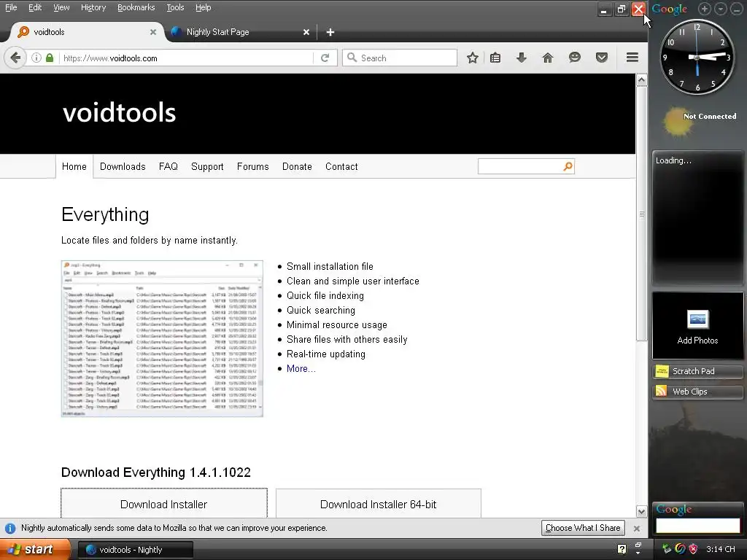
Task: Click the Google search box in sidebar
Action: 697,525
